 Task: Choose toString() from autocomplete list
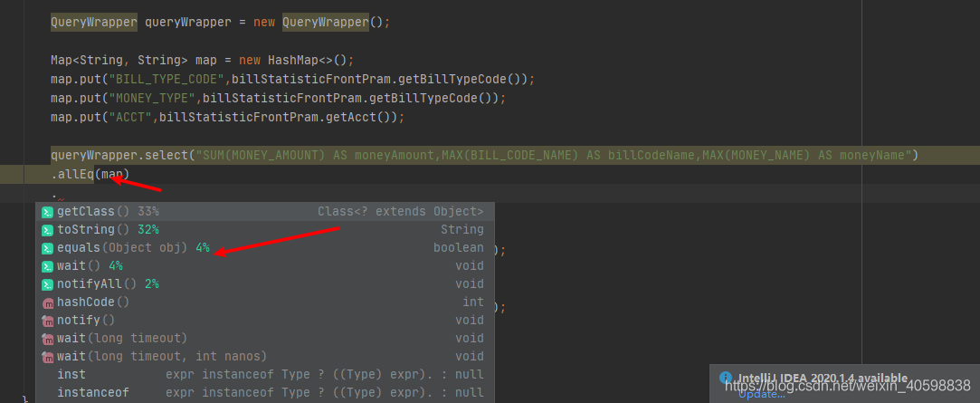tap(264, 230)
